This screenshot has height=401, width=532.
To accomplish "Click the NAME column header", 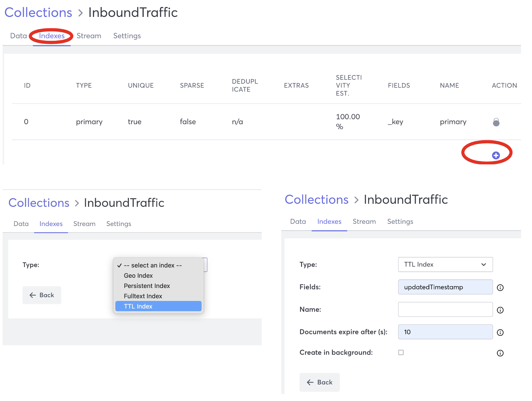I will point(449,86).
